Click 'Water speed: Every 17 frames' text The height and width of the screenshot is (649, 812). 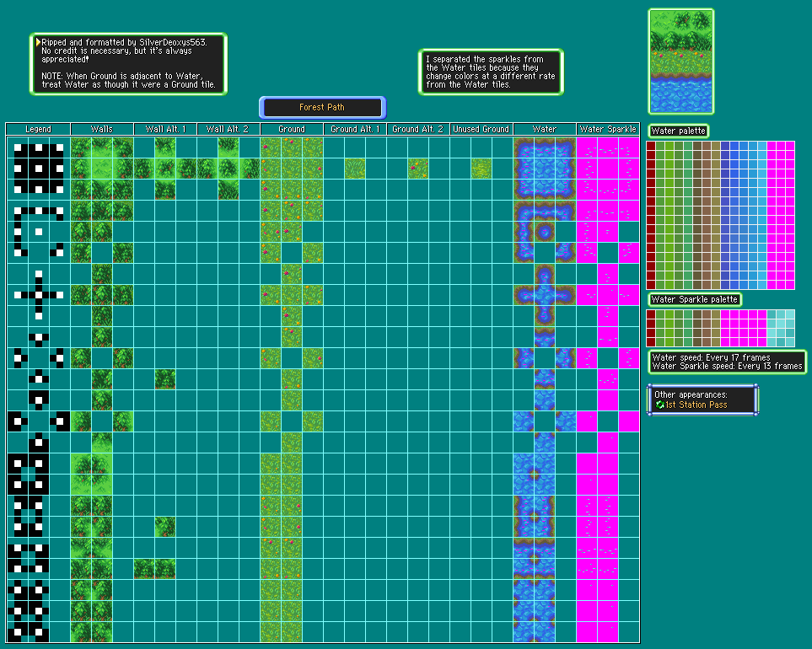click(711, 357)
